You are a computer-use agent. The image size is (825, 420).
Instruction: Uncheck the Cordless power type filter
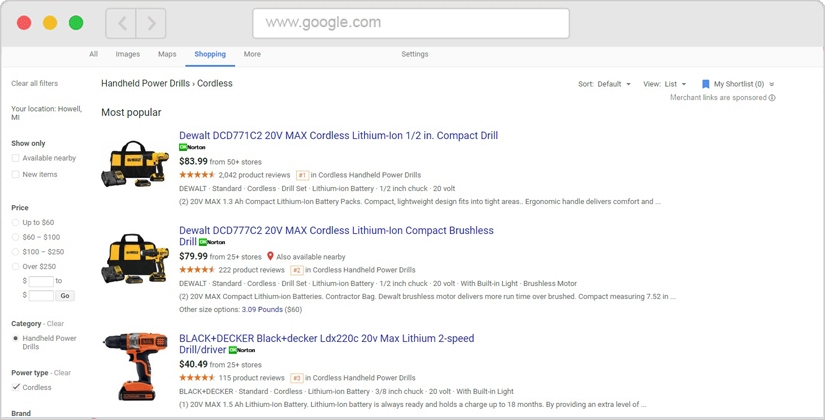pyautogui.click(x=16, y=387)
